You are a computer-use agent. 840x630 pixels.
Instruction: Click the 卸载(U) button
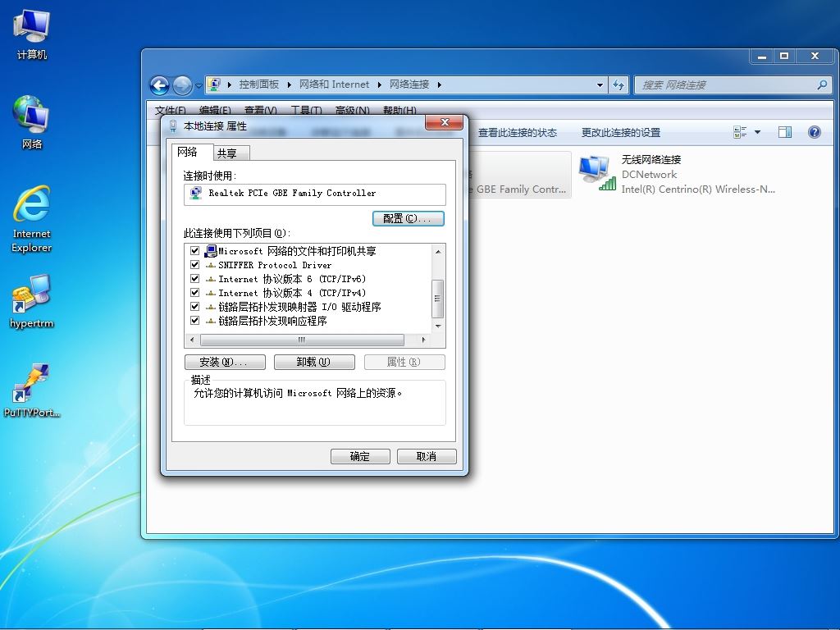[314, 362]
